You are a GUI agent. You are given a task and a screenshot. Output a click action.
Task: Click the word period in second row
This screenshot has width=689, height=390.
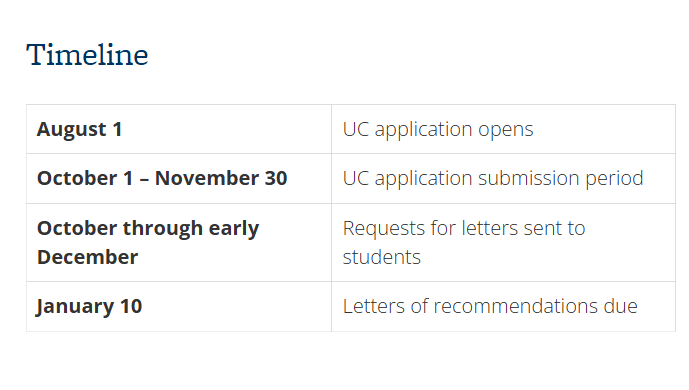point(614,179)
